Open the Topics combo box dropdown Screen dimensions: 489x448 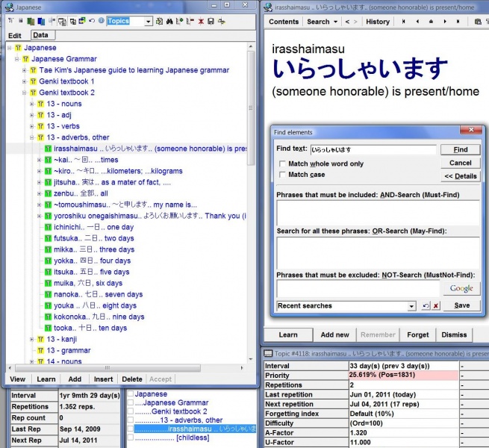(149, 21)
